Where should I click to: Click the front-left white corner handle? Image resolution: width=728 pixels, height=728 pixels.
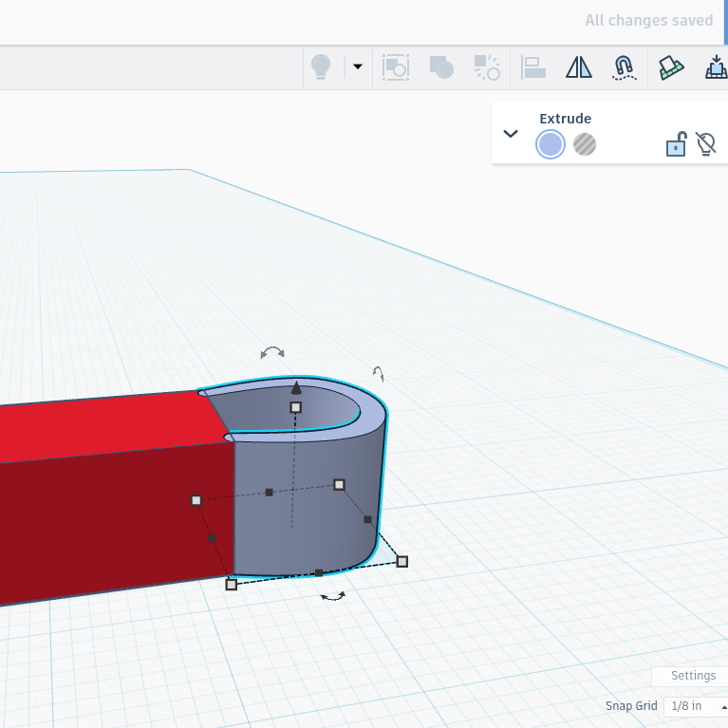point(232,585)
